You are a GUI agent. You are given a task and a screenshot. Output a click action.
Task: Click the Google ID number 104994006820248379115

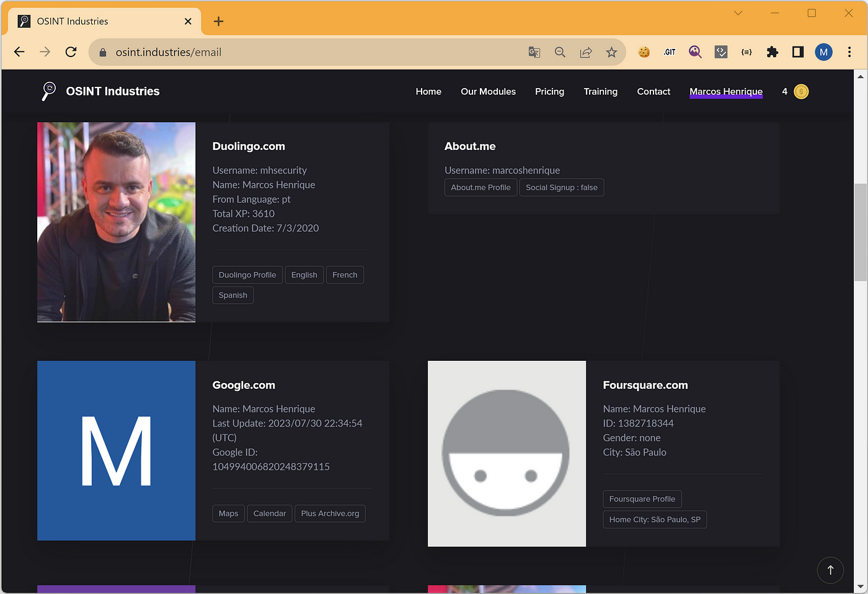271,467
